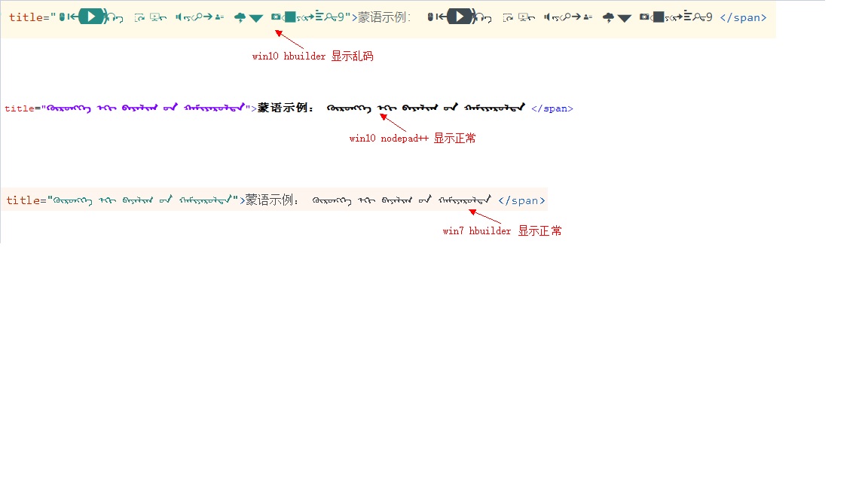Click the teal downward triangle glyph
Screen dimensions: 868x488
[x=256, y=18]
